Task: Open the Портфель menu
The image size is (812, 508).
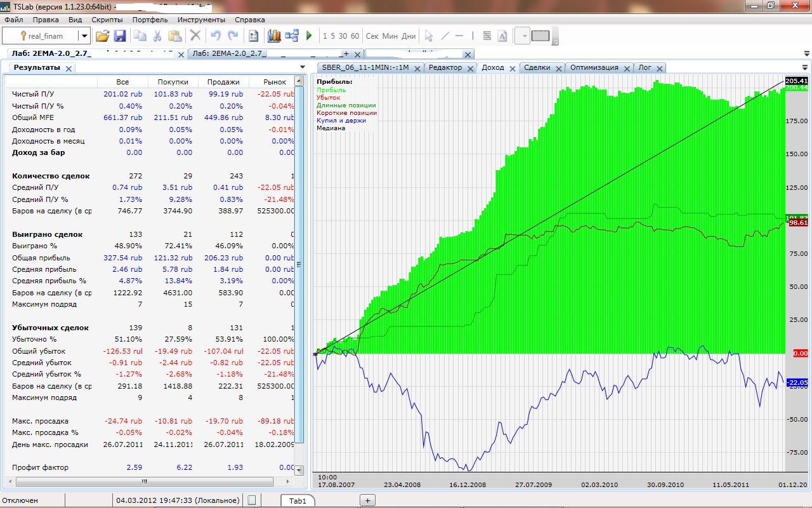Action: pyautogui.click(x=150, y=20)
